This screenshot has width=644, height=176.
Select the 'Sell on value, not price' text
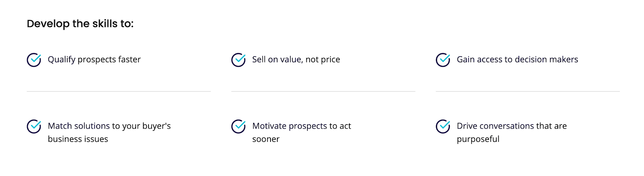[x=296, y=59]
